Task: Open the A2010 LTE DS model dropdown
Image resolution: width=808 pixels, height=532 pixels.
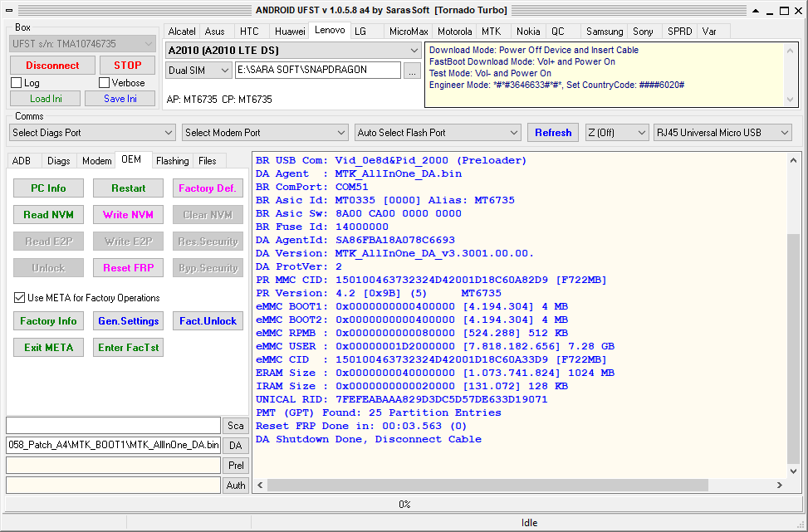Action: click(292, 51)
